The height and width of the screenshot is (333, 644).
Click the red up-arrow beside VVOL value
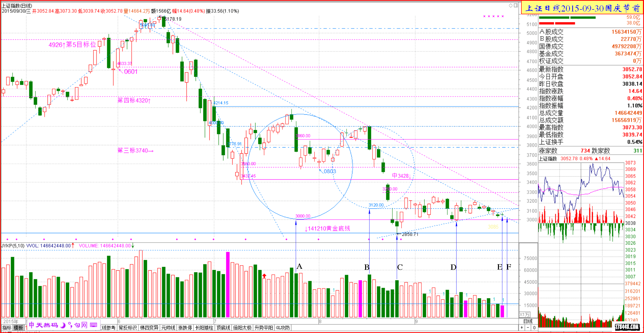click(73, 246)
